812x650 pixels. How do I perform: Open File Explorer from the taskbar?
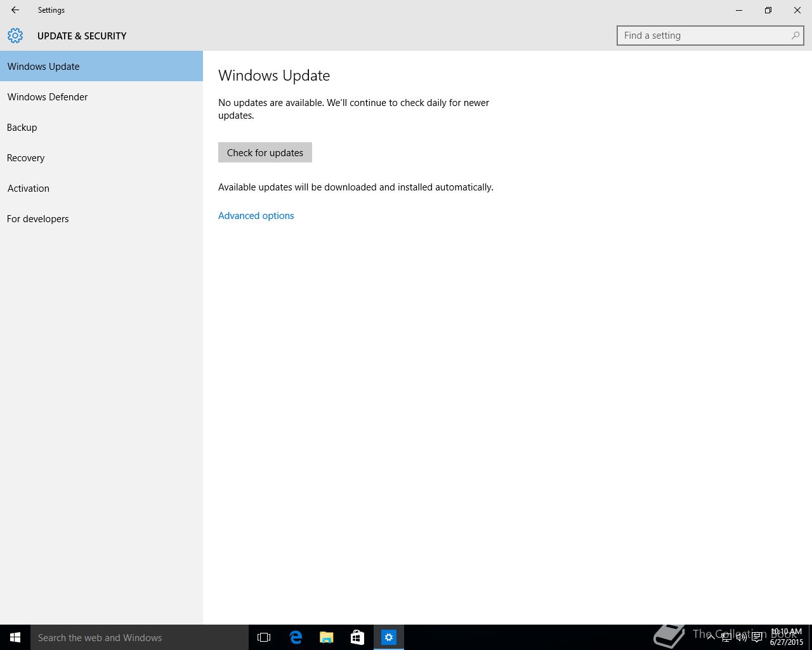click(327, 637)
